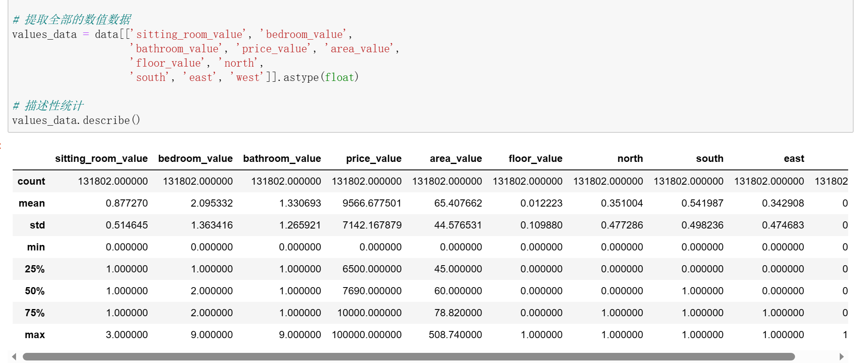
Task: Click the std row label
Action: tap(37, 225)
